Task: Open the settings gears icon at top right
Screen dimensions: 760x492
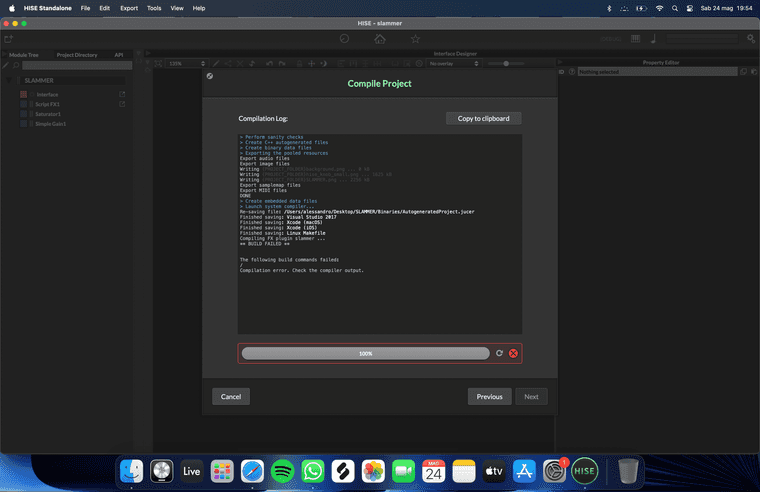Action: (x=751, y=39)
